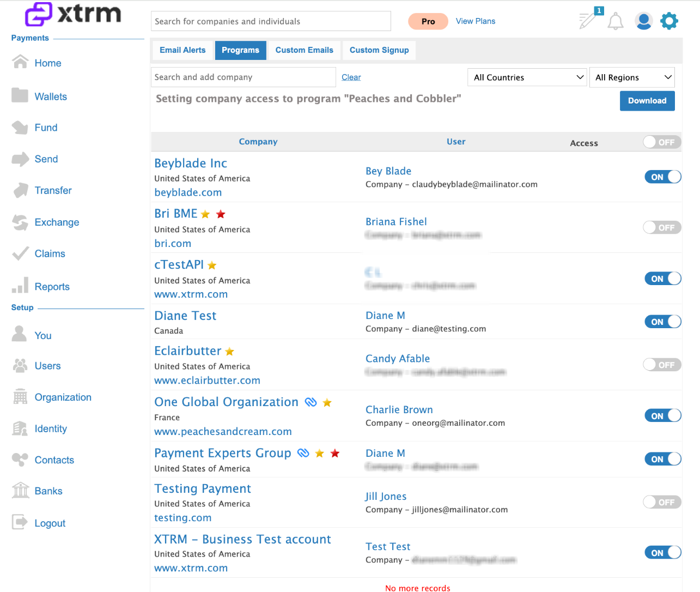
Task: Open the beyblade.com website link
Action: click(188, 192)
